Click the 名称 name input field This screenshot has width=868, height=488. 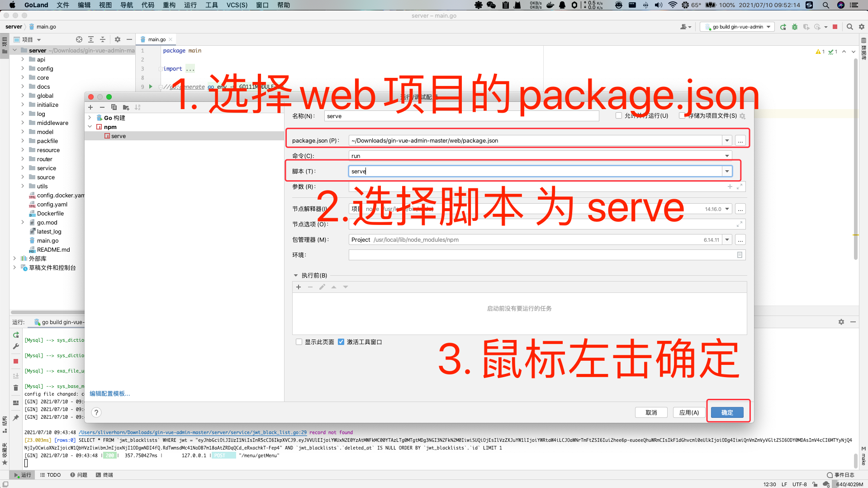tap(461, 116)
